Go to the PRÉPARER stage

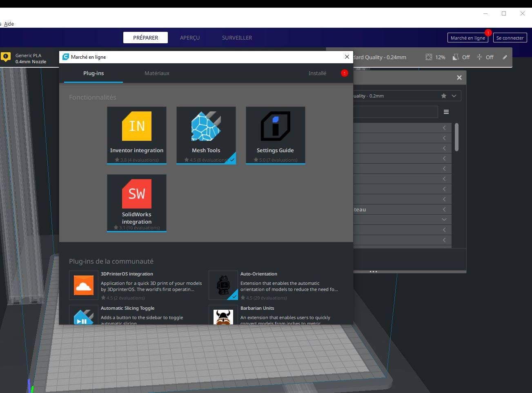[146, 38]
